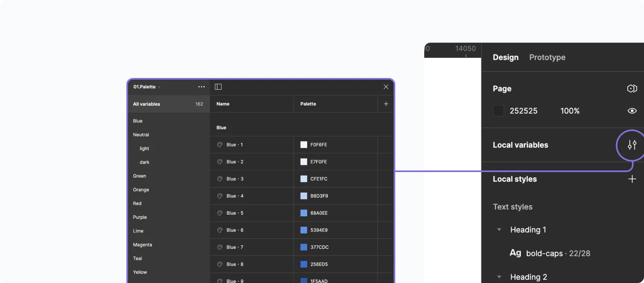Close the variables window
This screenshot has height=283, width=644.
tap(386, 87)
